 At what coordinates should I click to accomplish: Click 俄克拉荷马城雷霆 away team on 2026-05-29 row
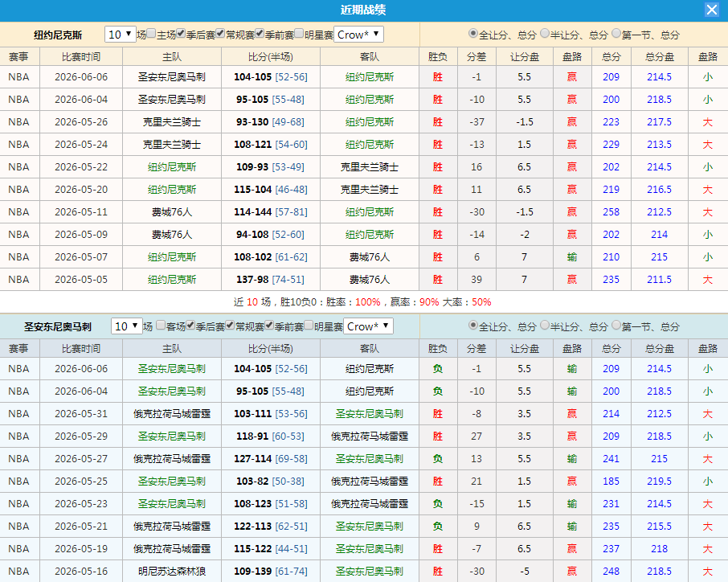pyautogui.click(x=370, y=436)
